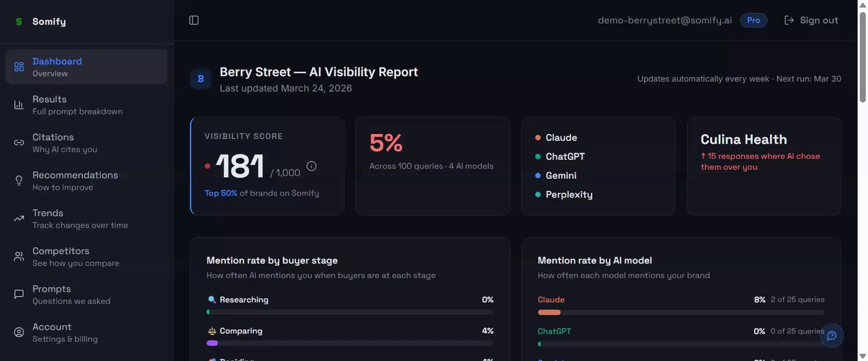Click the Results bar chart icon

19,104
